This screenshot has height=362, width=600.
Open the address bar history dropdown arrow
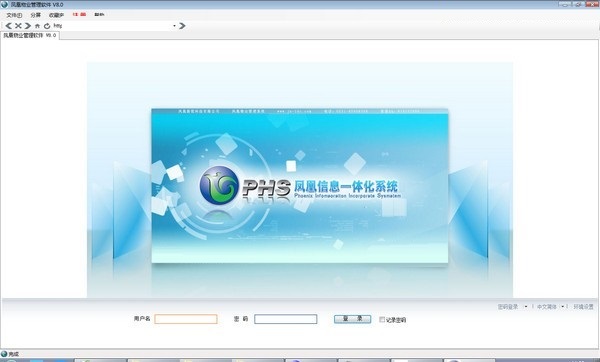(x=174, y=26)
